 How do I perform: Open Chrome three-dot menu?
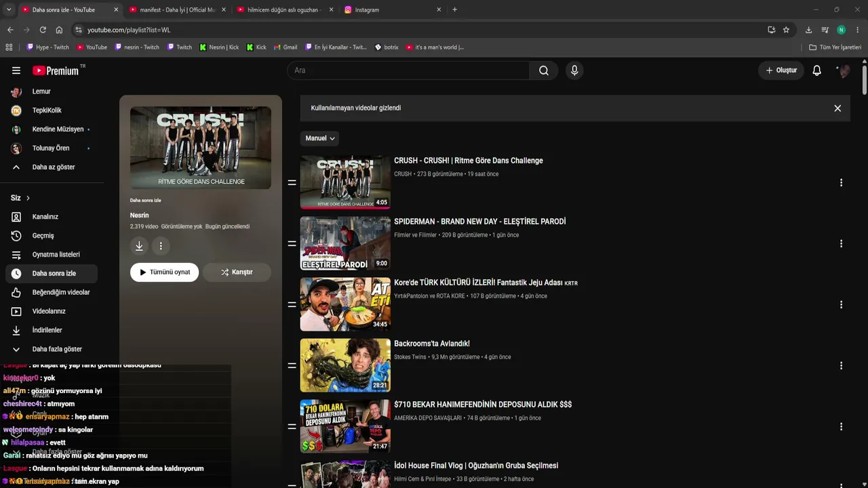(858, 30)
